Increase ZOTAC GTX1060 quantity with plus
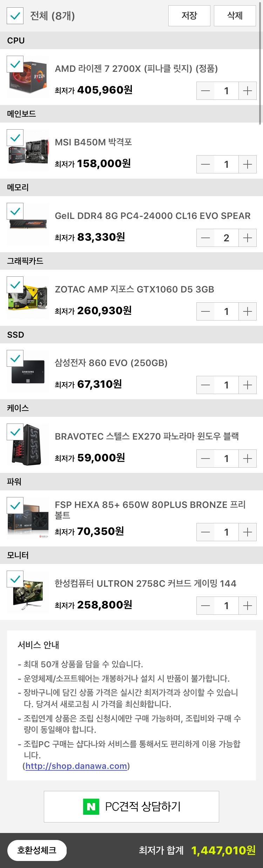The image size is (263, 868). 248,311
